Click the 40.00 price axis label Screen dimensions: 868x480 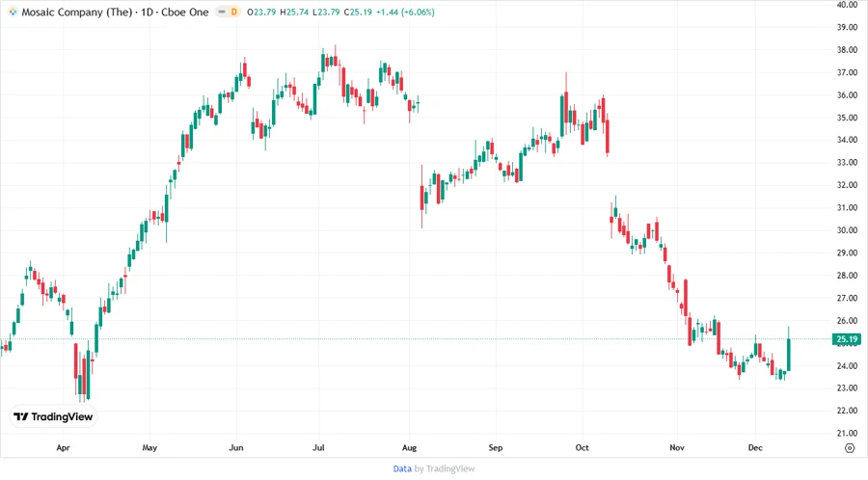point(847,5)
